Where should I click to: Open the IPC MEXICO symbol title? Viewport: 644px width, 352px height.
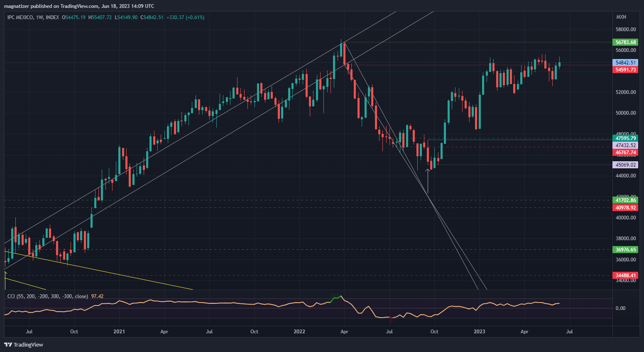pos(20,17)
